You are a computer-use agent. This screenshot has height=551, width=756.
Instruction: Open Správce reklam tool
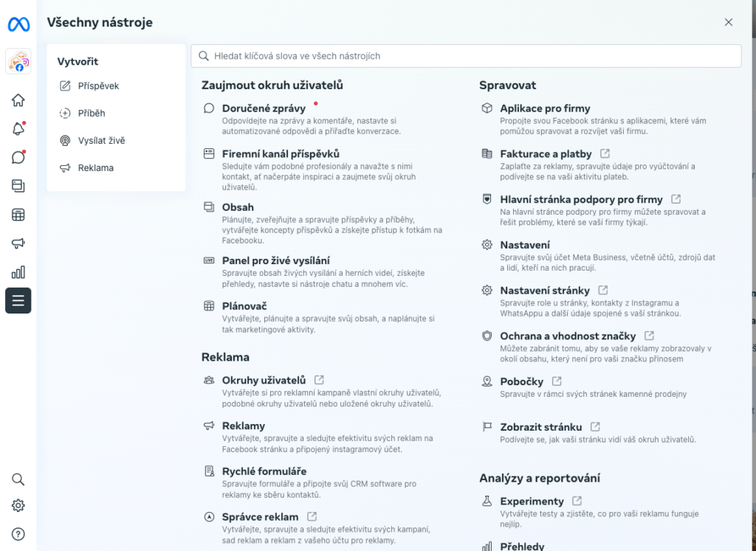click(x=260, y=517)
